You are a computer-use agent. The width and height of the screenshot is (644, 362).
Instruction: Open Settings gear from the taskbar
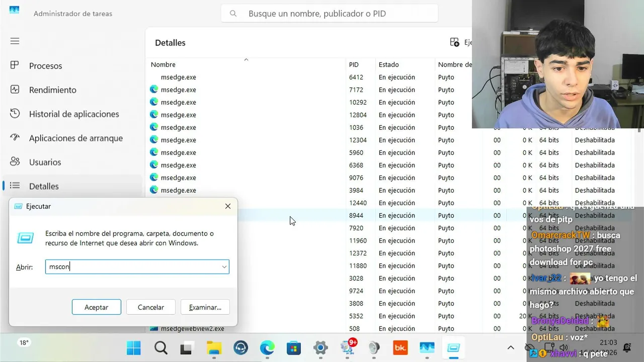(320, 347)
